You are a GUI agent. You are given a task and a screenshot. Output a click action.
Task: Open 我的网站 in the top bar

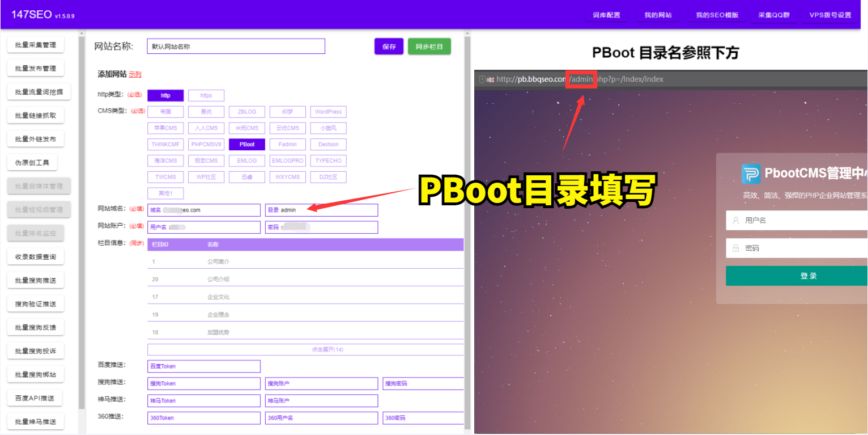click(x=658, y=15)
